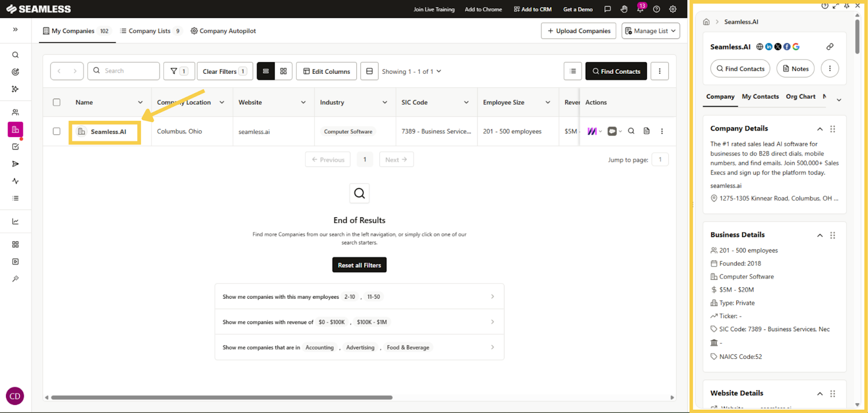Open the Industry column dropdown
Image resolution: width=868 pixels, height=413 pixels.
385,102
